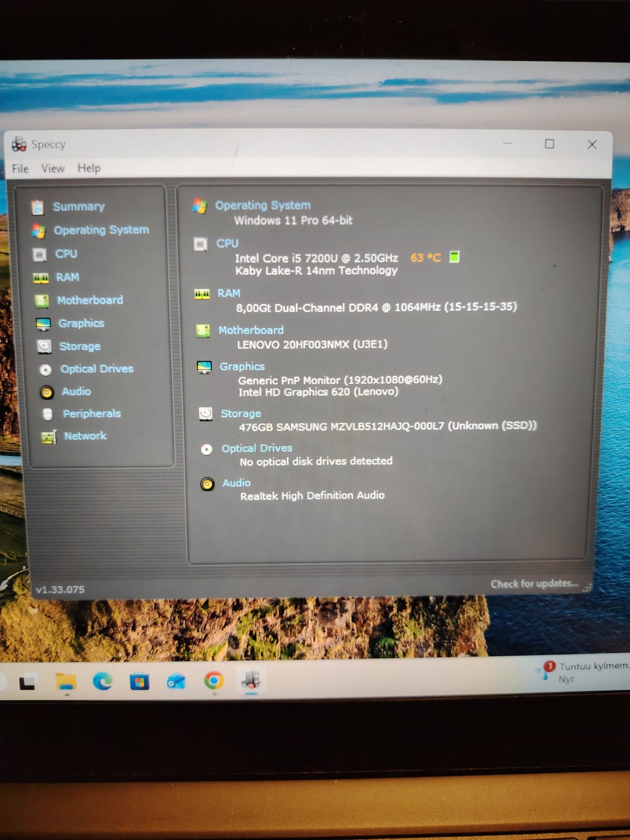This screenshot has width=630, height=840.
Task: Click LENOVO 20HF003NMX text
Action: [312, 344]
